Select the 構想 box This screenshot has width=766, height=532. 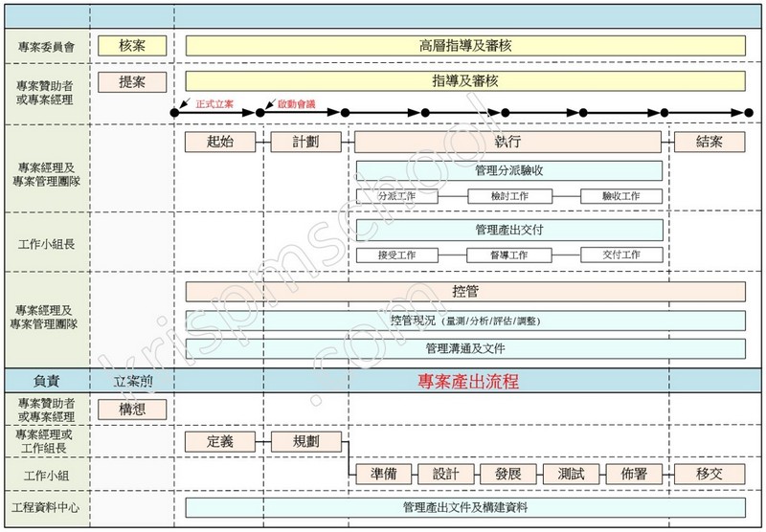click(x=131, y=410)
